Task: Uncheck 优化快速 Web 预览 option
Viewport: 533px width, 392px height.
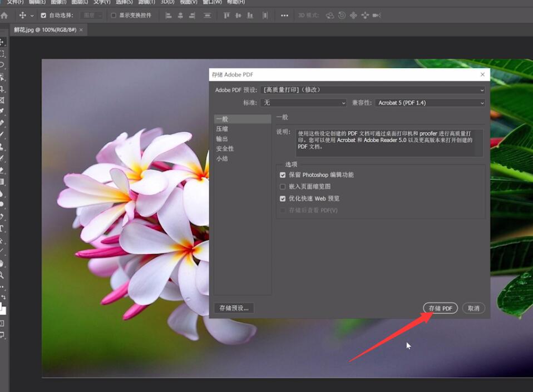Action: tap(283, 199)
